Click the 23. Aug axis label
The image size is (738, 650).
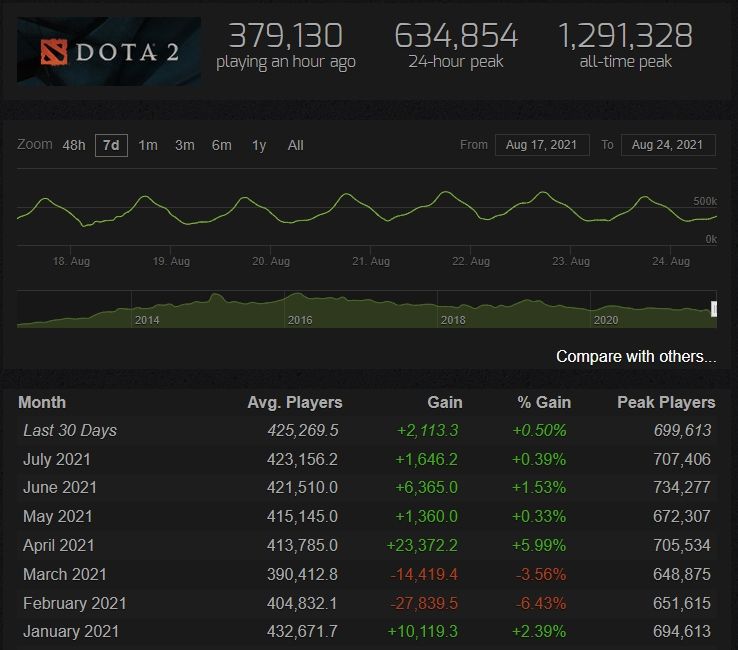571,261
